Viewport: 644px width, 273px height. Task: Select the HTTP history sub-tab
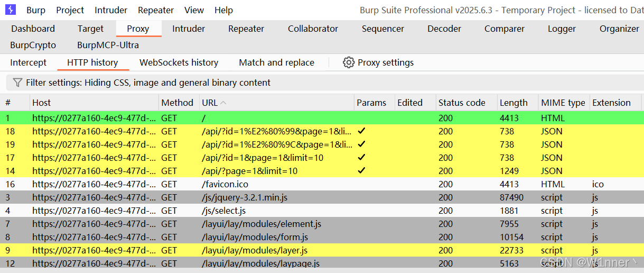click(92, 62)
